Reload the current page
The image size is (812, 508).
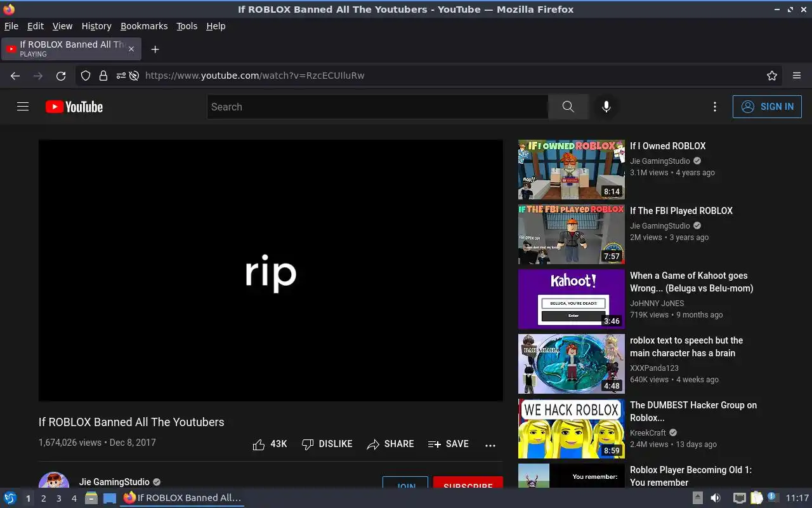pyautogui.click(x=61, y=76)
